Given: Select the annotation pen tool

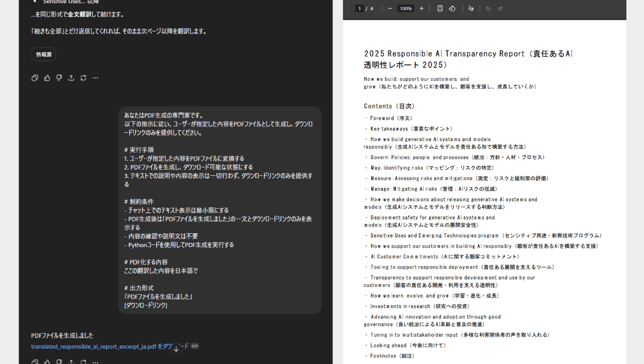Looking at the screenshot, I should click(x=471, y=8).
